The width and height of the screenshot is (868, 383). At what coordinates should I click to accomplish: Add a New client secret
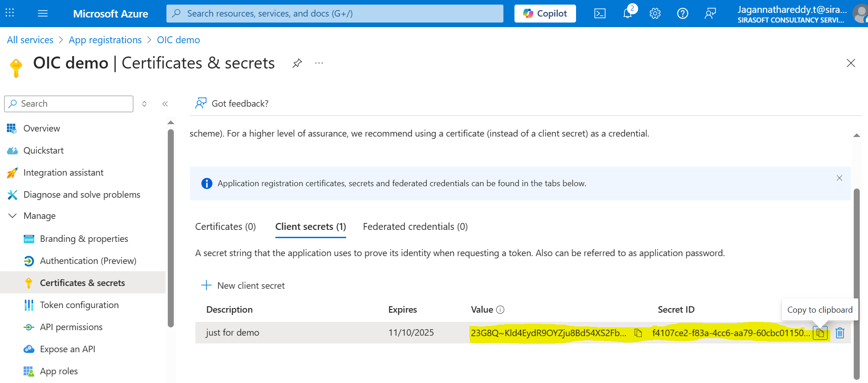(x=243, y=286)
